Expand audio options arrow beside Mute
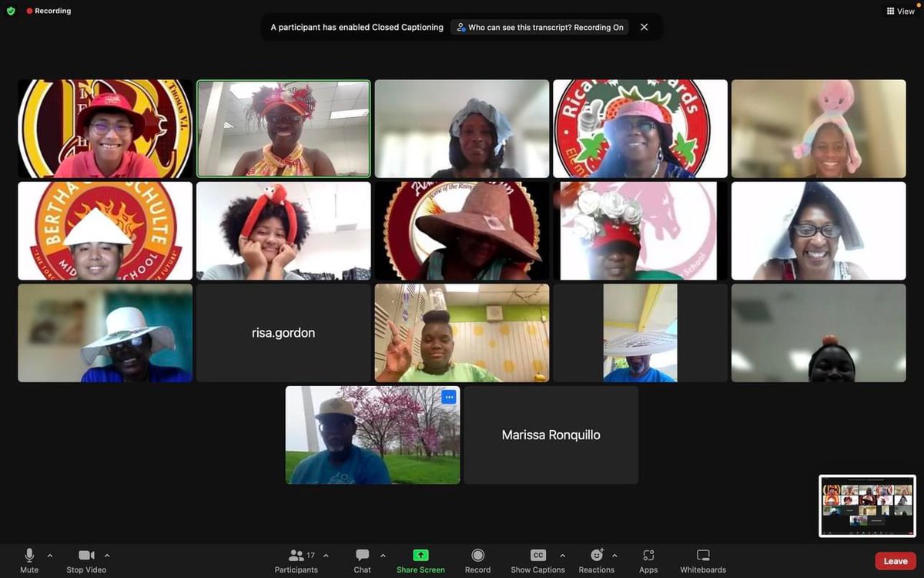This screenshot has width=924, height=578. pos(50,555)
